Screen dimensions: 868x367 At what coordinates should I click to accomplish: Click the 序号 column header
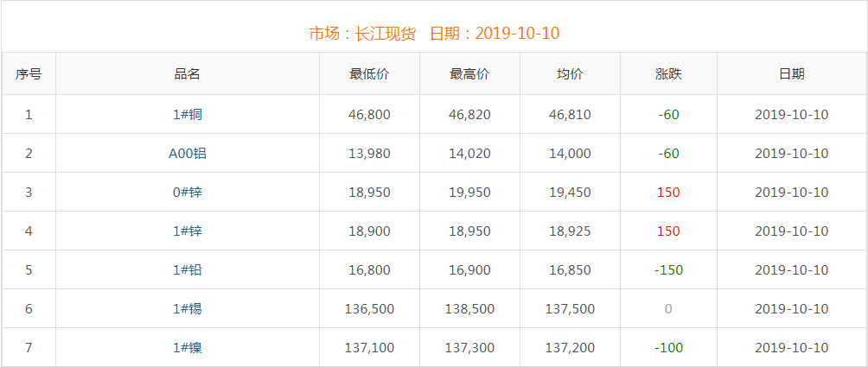click(x=29, y=74)
